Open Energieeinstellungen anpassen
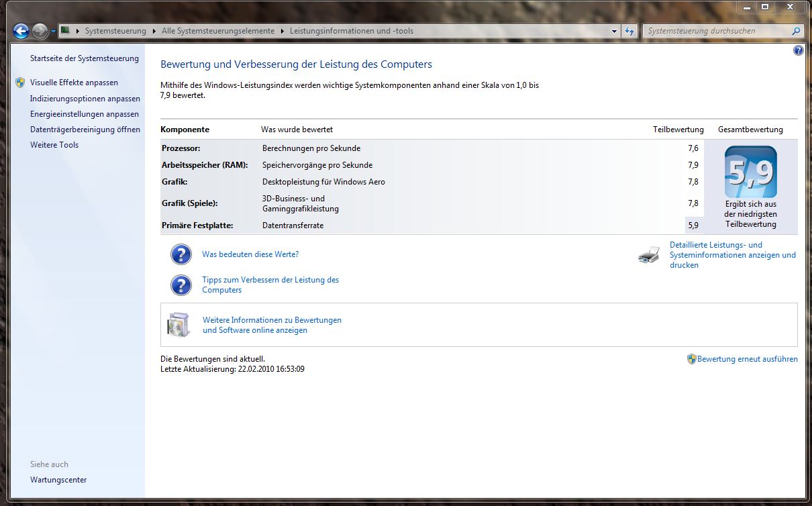The height and width of the screenshot is (506, 812). (x=85, y=114)
